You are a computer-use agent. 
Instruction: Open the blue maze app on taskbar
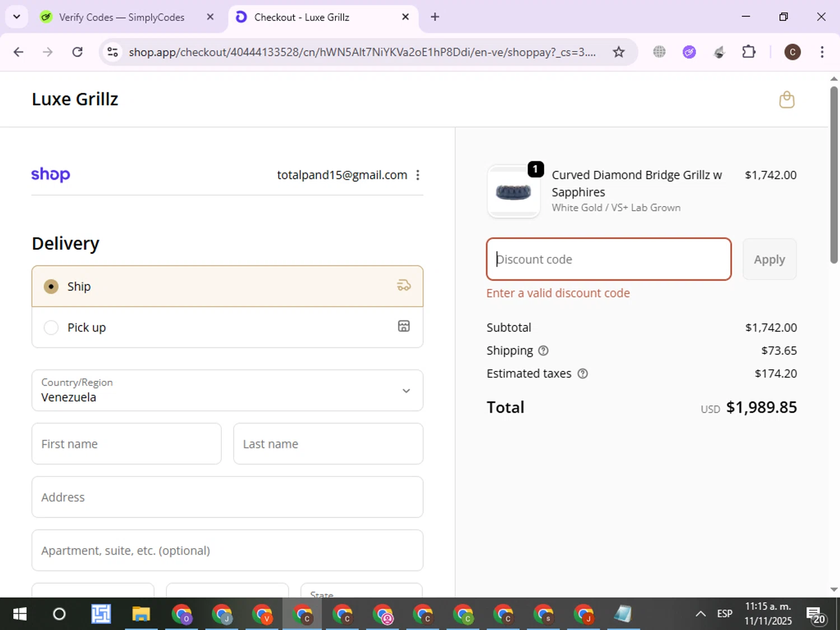(x=101, y=614)
